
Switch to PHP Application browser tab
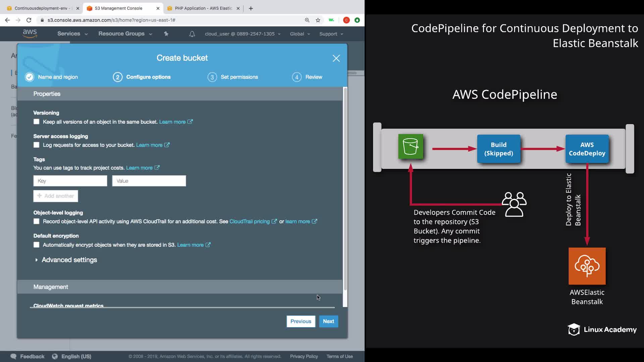point(203,8)
